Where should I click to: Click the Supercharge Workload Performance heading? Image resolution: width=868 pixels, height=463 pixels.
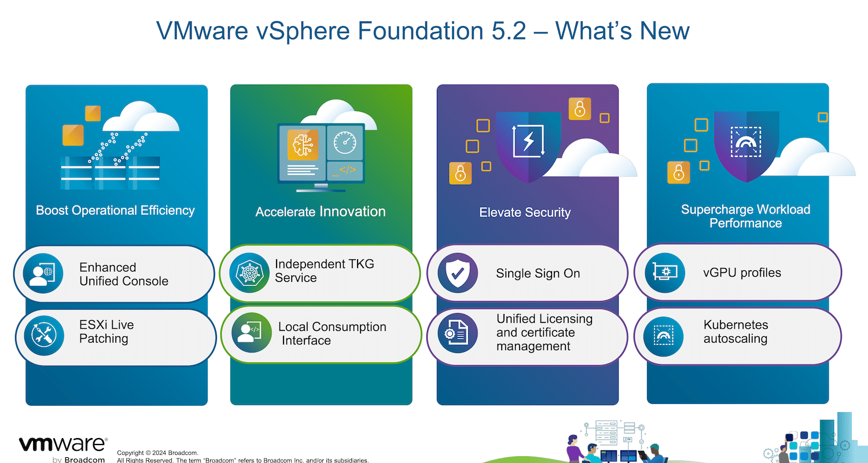745,216
